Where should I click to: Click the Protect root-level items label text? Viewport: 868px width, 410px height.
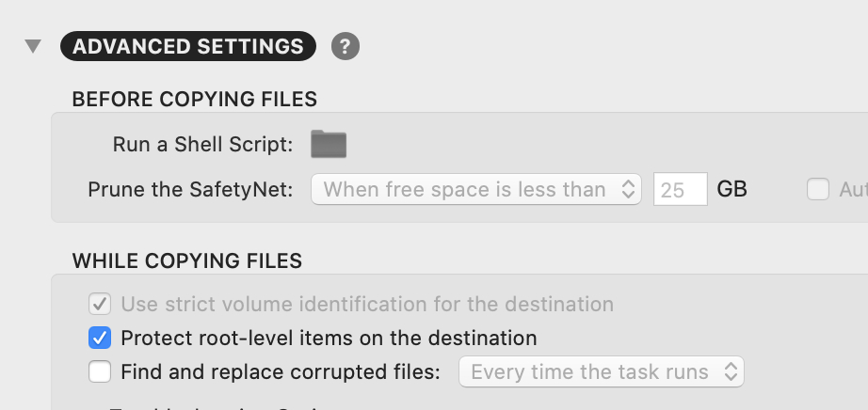pos(329,339)
